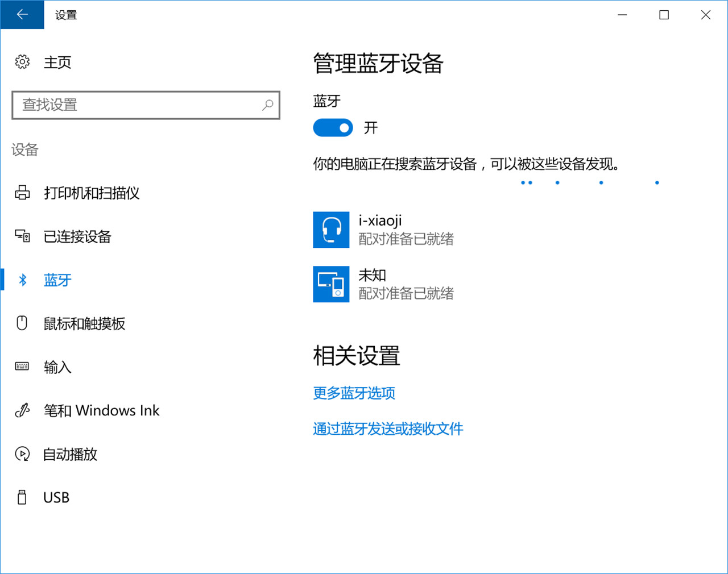
Task: Click the Home gear icon
Action: pyautogui.click(x=22, y=62)
